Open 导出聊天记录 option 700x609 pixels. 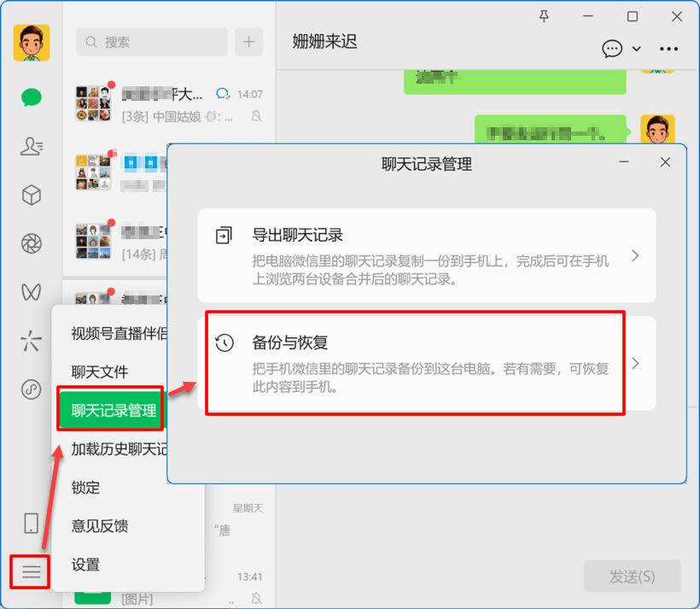(427, 255)
